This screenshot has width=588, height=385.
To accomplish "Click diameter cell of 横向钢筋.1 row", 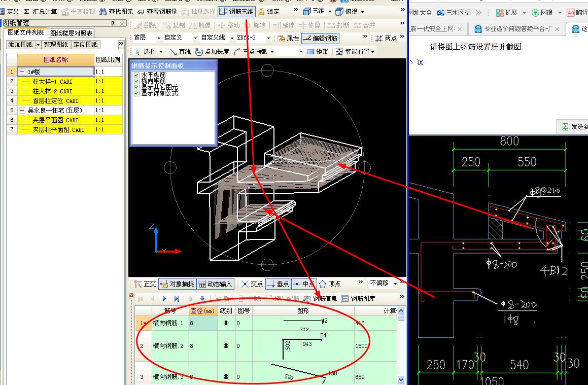I will tap(203, 323).
